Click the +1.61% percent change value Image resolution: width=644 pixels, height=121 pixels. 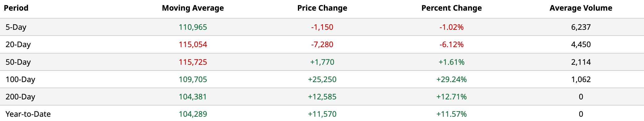tap(452, 62)
